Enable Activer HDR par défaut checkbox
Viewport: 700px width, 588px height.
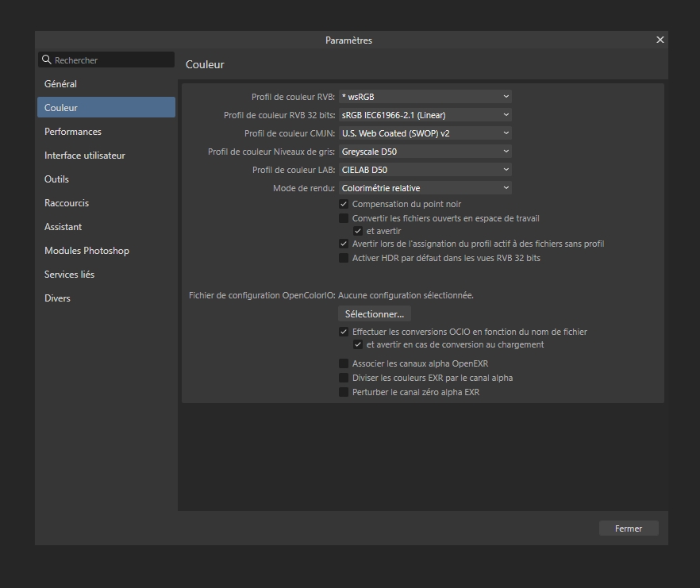[344, 258]
